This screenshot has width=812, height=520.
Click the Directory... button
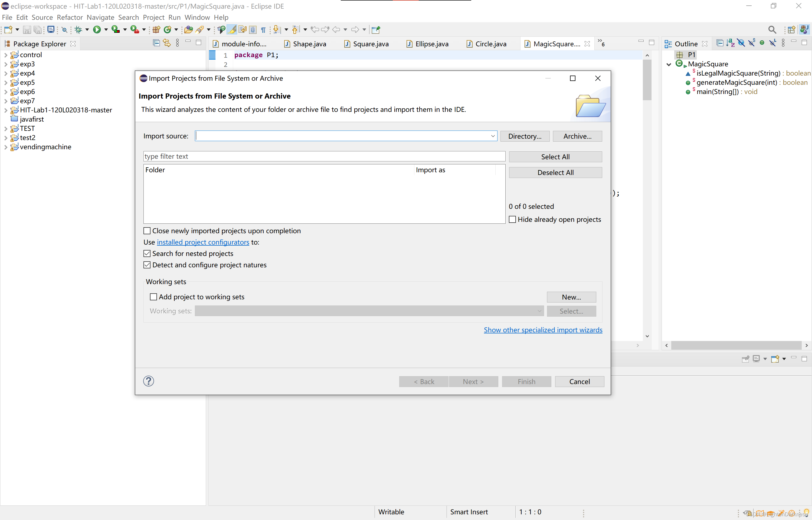[x=525, y=136]
